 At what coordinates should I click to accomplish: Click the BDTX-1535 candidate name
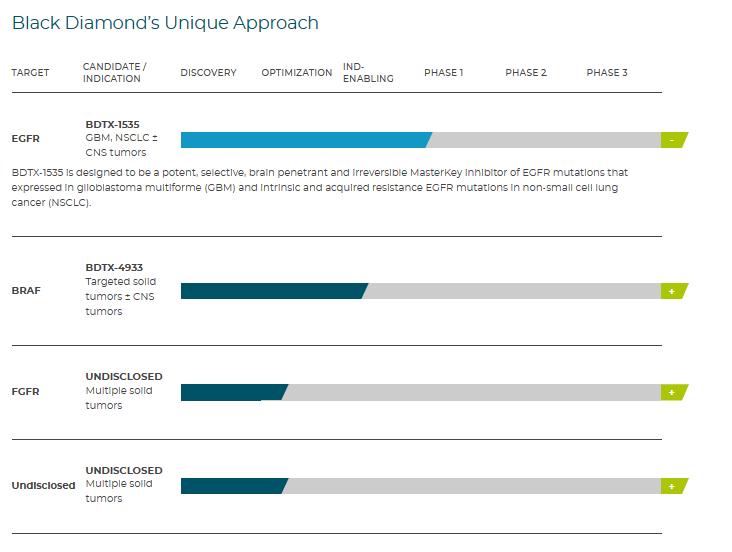point(114,124)
